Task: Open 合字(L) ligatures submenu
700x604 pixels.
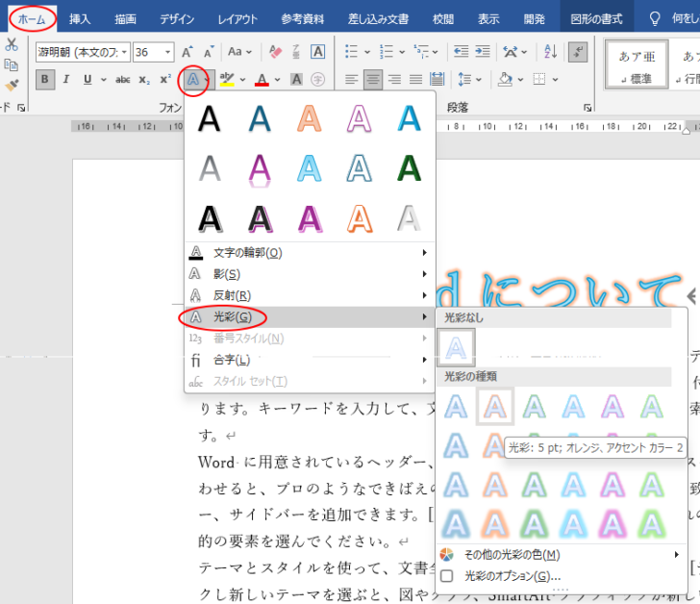Action: tap(310, 360)
